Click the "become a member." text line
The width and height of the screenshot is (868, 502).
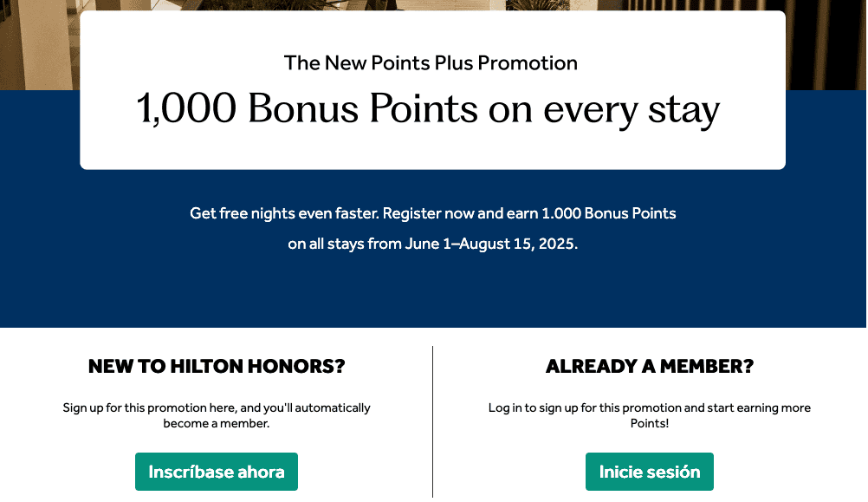[217, 424]
